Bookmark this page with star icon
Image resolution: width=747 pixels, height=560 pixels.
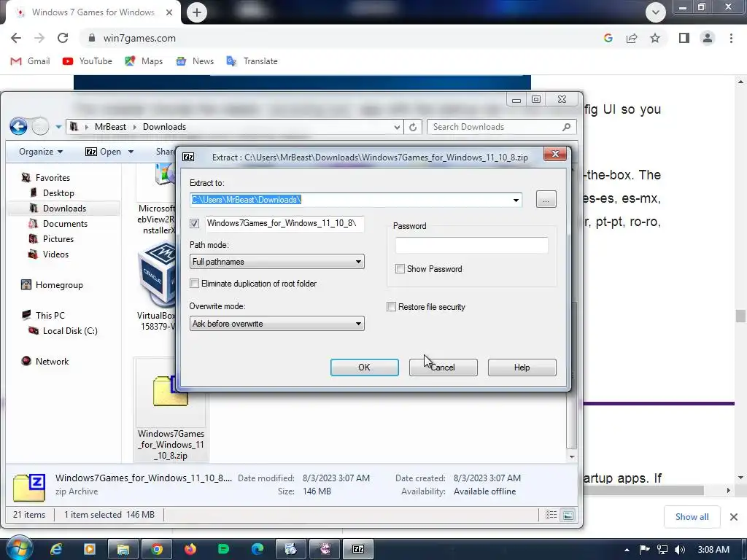(655, 38)
